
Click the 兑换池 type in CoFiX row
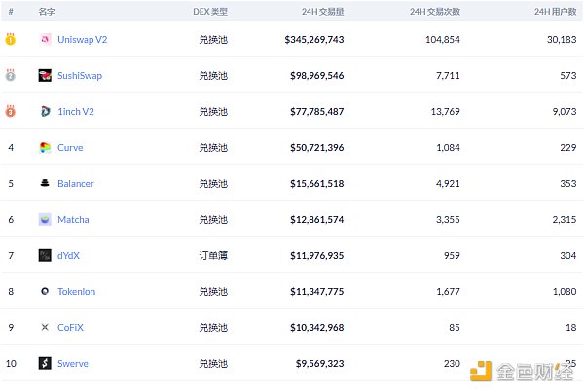pos(213,327)
